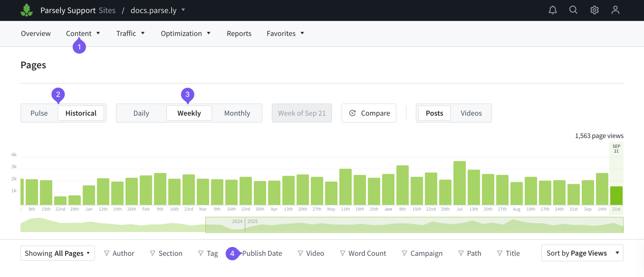Switch to Pulse mode
Viewport: 644px width, 277px height.
[x=39, y=113]
